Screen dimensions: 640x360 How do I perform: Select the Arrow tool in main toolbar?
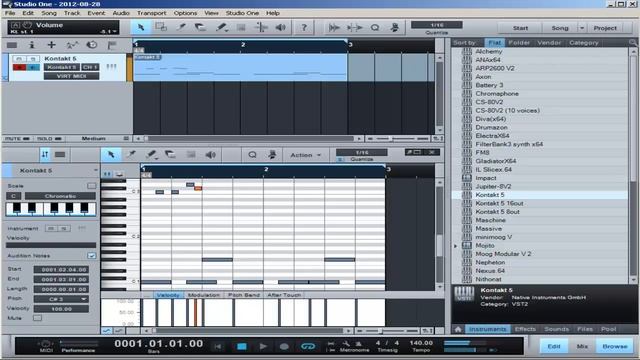[x=141, y=27]
